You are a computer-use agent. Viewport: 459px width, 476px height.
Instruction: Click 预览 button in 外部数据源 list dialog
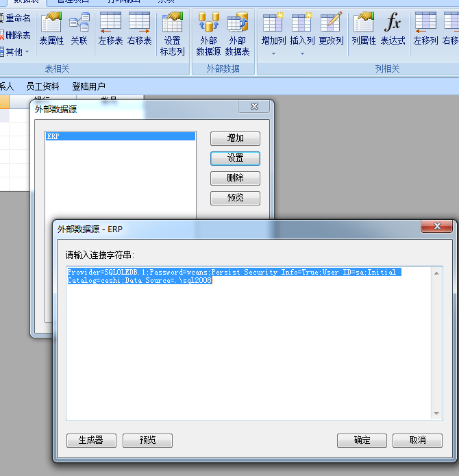click(x=235, y=198)
